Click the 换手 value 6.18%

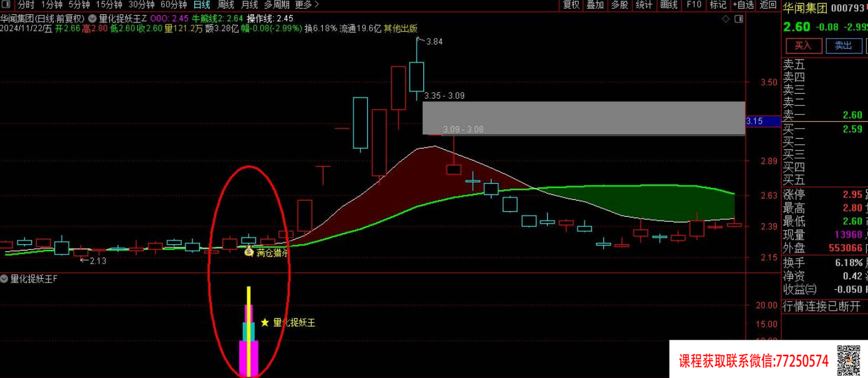[849, 262]
